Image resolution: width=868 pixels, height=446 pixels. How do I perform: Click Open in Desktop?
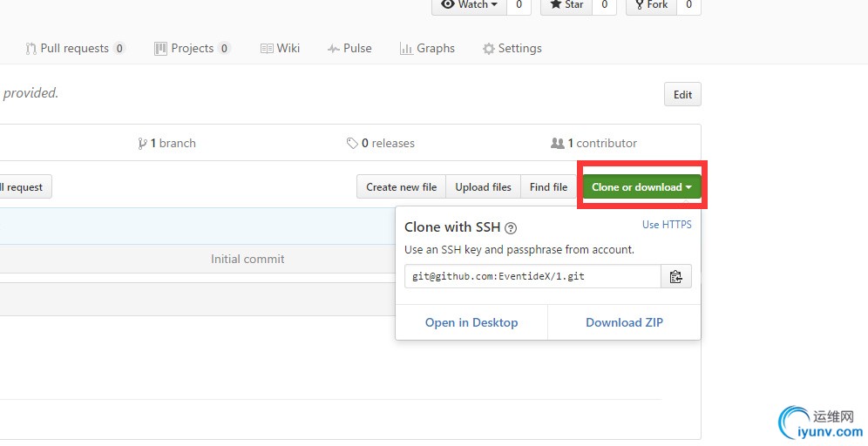(471, 322)
